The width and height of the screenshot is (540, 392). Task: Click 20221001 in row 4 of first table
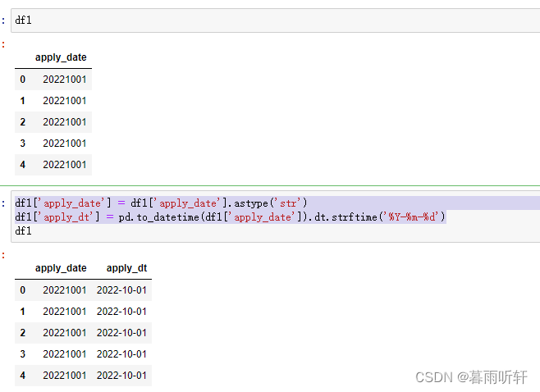click(x=64, y=165)
